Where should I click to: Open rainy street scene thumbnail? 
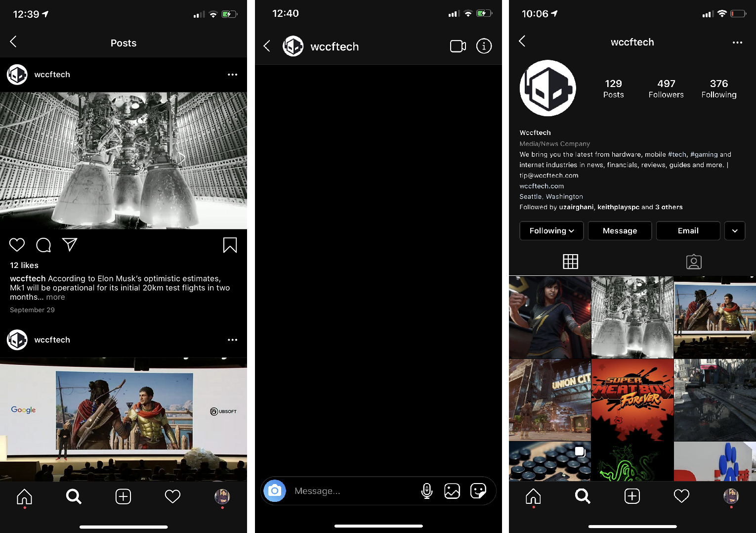(715, 400)
